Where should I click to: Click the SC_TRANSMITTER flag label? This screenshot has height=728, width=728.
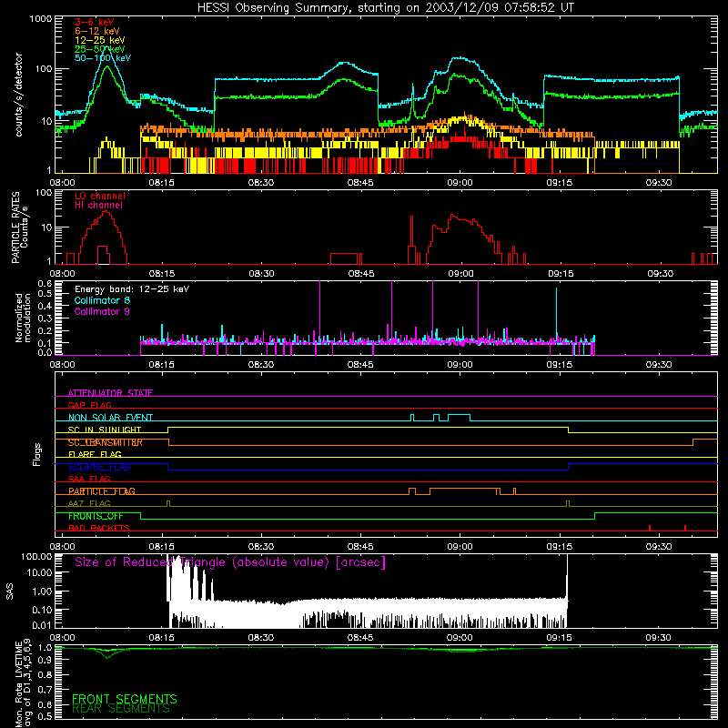[x=106, y=442]
